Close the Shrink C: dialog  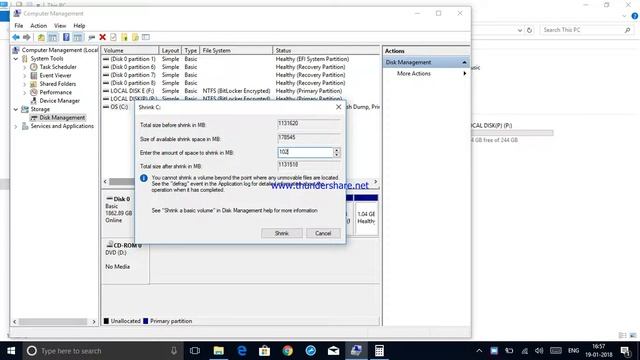(338, 107)
